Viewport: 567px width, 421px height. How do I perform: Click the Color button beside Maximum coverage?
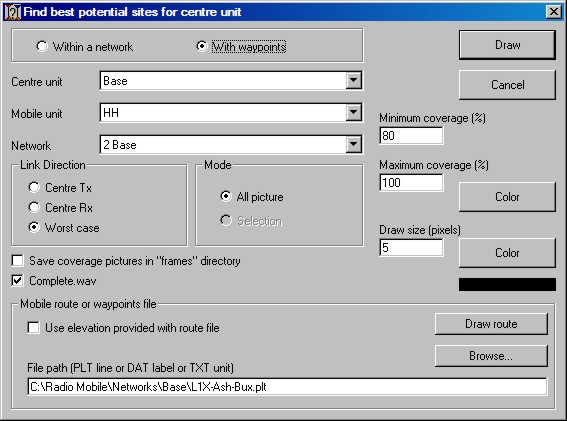pyautogui.click(x=507, y=197)
